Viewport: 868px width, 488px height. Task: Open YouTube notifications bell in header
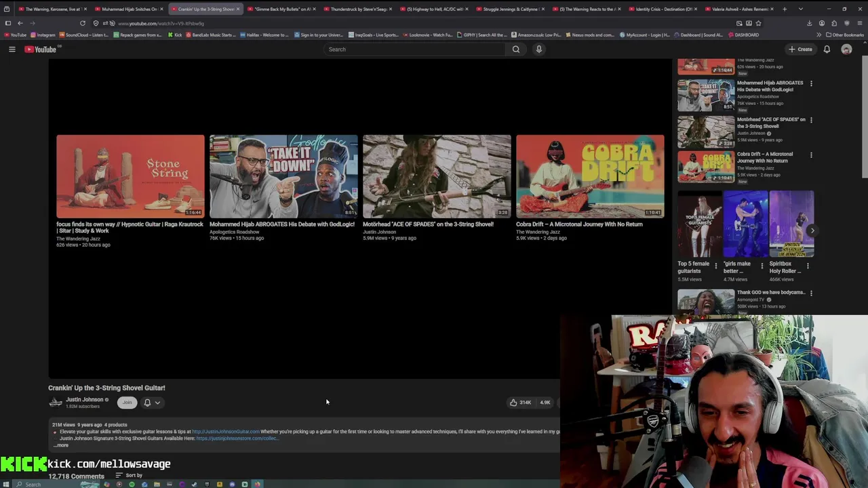pyautogui.click(x=827, y=49)
